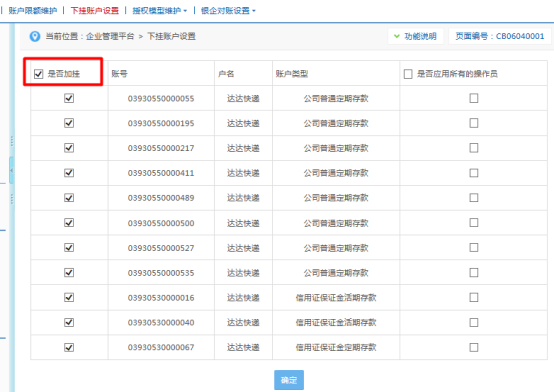Uncheck 加挂 for account 03930530000067
Screen dimensions: 554x392
[x=69, y=347]
